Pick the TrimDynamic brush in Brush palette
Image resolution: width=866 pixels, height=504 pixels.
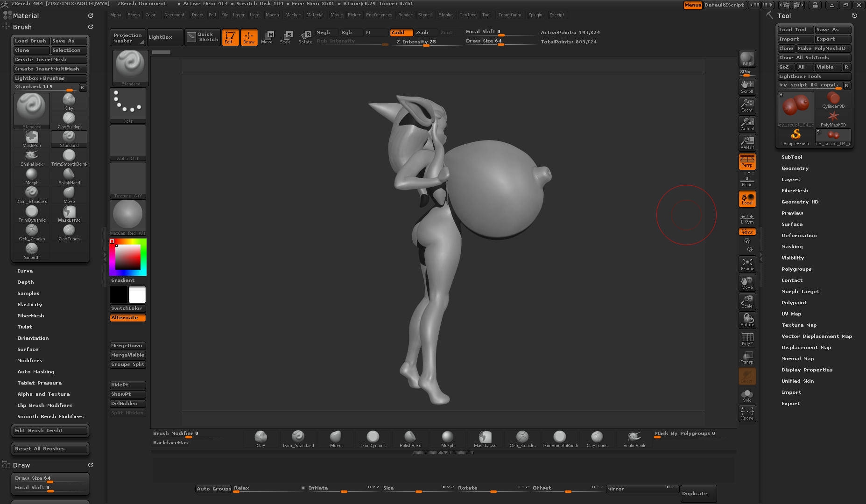pos(32,214)
